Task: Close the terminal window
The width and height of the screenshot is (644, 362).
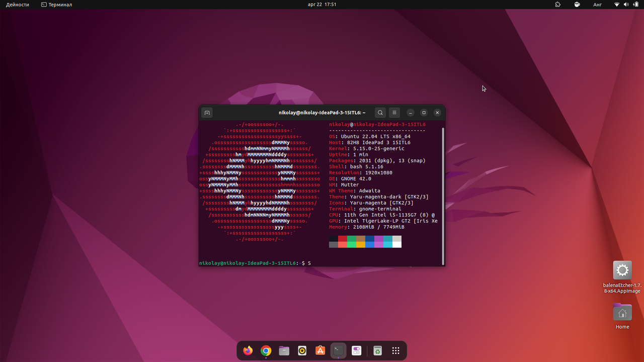Action: tap(438, 113)
